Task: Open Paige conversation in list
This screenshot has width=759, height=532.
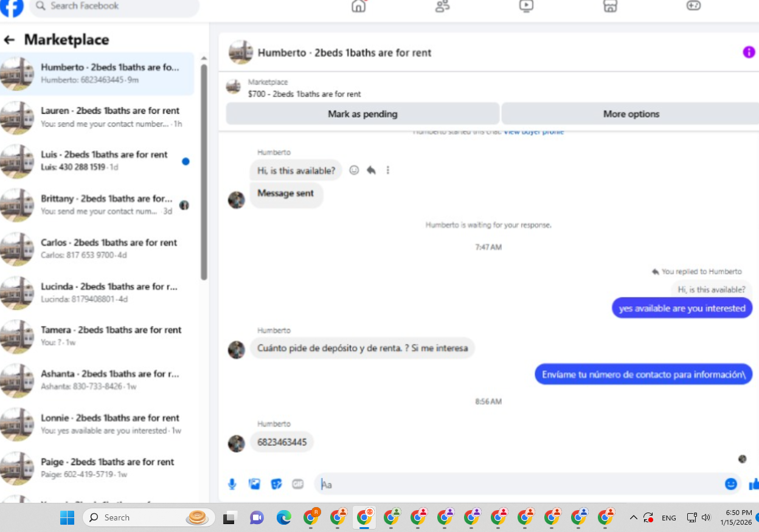Action: coord(97,468)
